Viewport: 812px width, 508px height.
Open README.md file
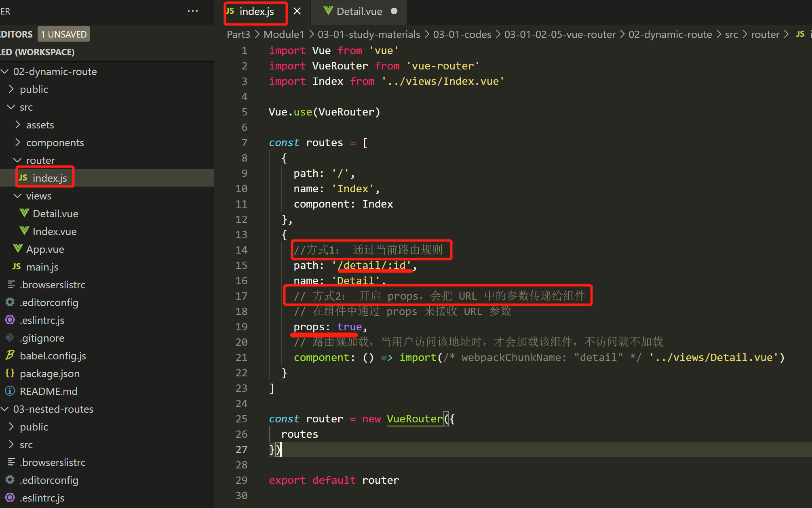(48, 390)
